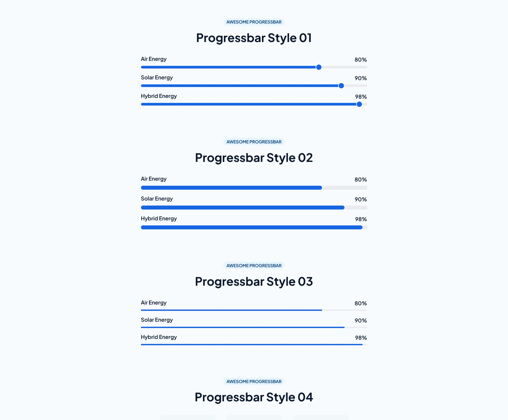Click the thick Solar Energy bar in Style 02
The width and height of the screenshot is (508, 420).
(x=242, y=208)
